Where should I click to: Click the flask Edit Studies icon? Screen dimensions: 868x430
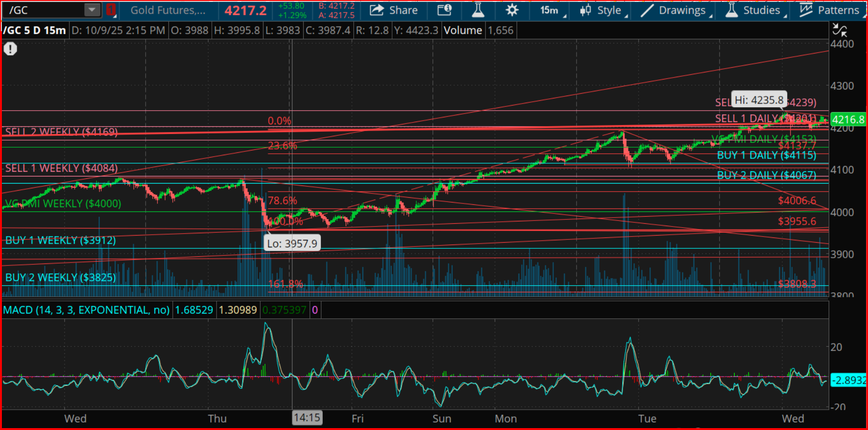coord(478,10)
